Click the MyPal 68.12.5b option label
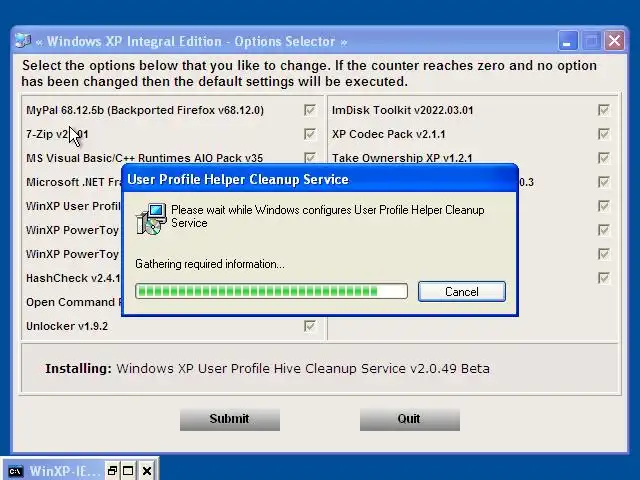The image size is (640, 480). 145,110
